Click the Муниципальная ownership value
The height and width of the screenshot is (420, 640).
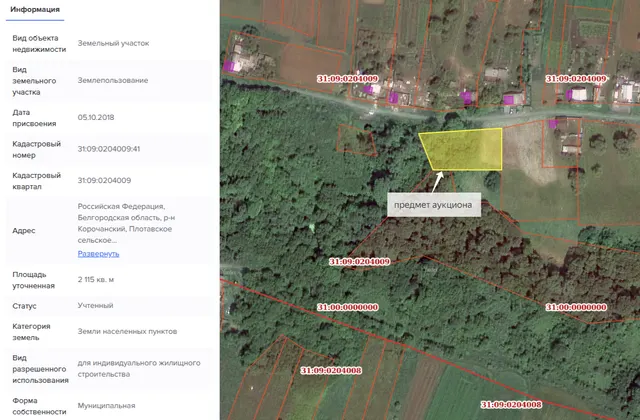click(x=106, y=406)
